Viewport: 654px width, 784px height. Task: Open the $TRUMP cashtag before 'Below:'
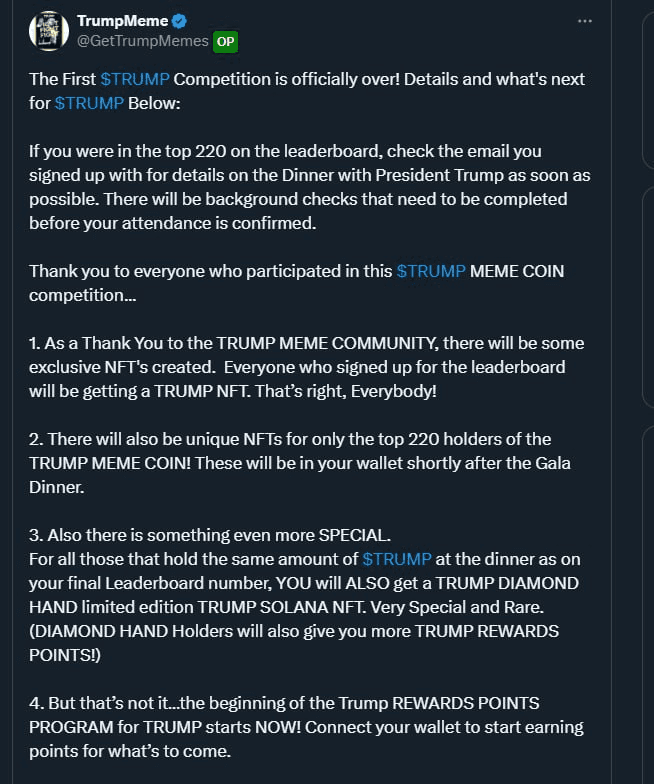pos(89,103)
